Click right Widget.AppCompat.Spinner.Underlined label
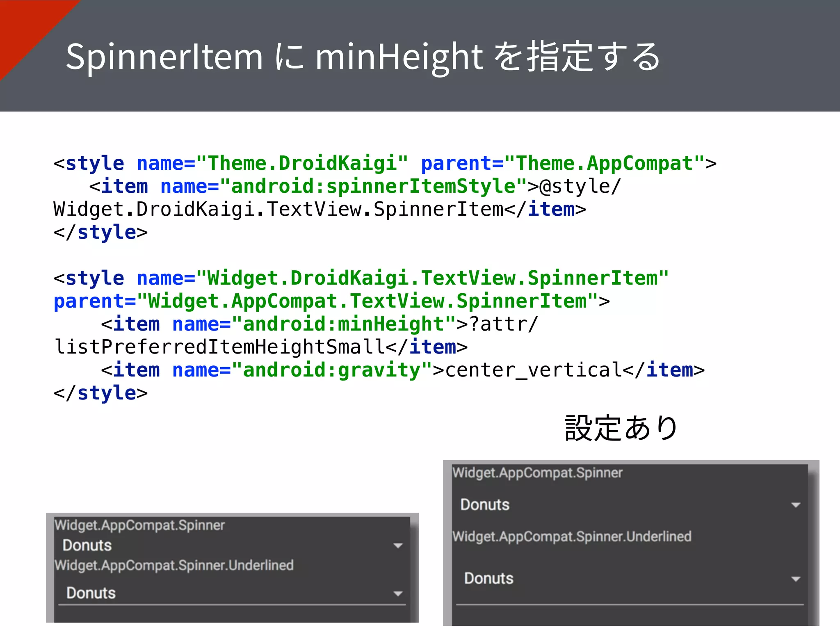The width and height of the screenshot is (840, 630). (572, 537)
